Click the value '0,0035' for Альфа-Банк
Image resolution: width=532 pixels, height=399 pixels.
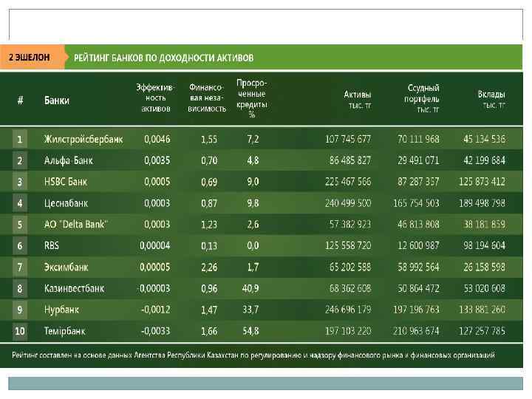point(157,160)
